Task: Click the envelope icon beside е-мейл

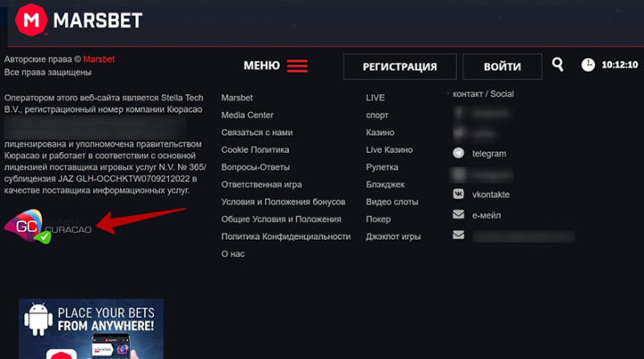Action: click(x=458, y=214)
